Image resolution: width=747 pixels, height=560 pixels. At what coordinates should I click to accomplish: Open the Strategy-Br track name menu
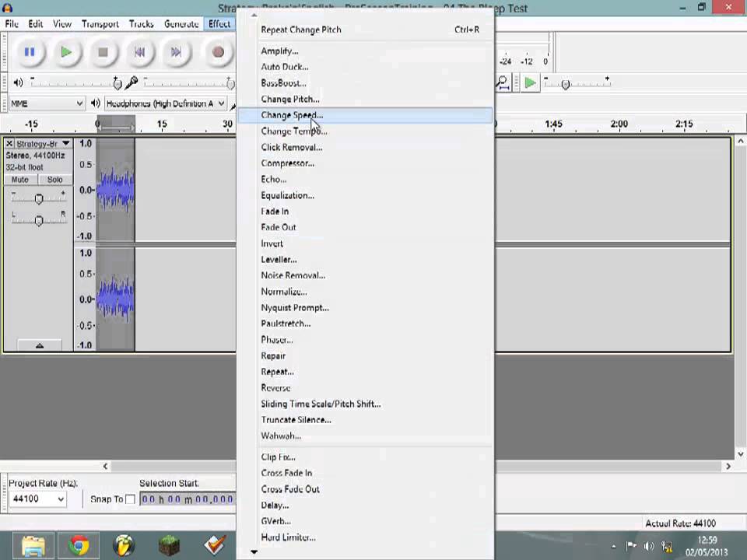click(44, 143)
